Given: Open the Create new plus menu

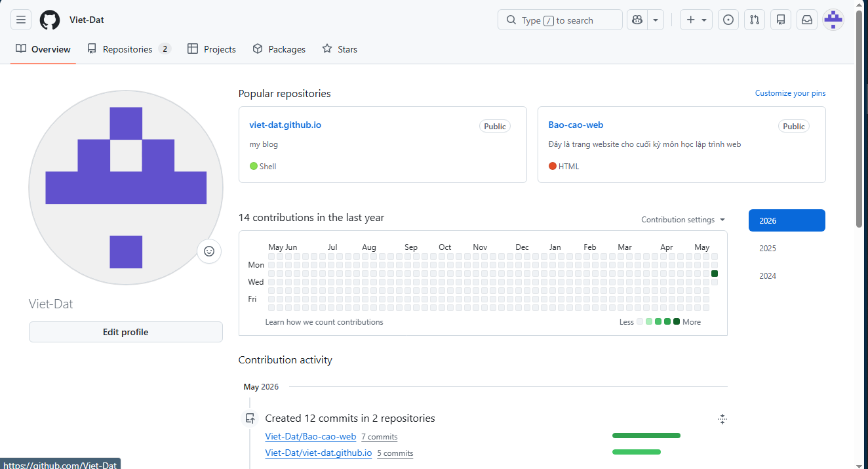Looking at the screenshot, I should [x=696, y=20].
